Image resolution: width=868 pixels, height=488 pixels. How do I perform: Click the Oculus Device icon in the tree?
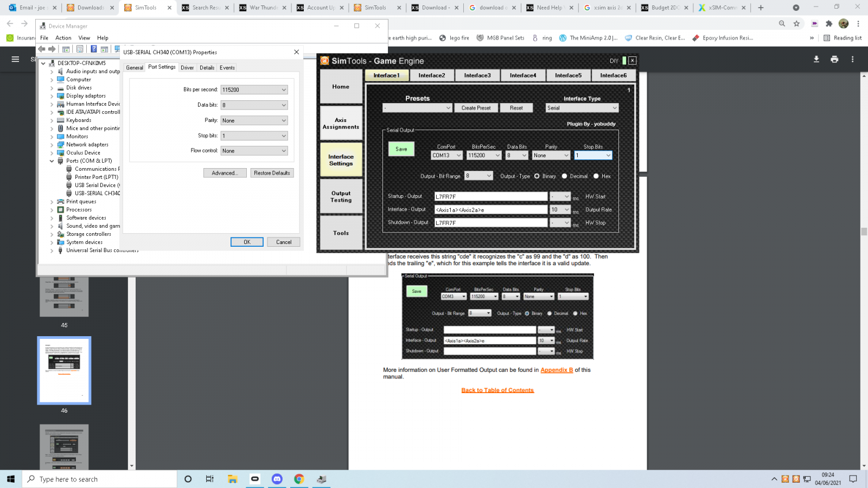(x=61, y=153)
